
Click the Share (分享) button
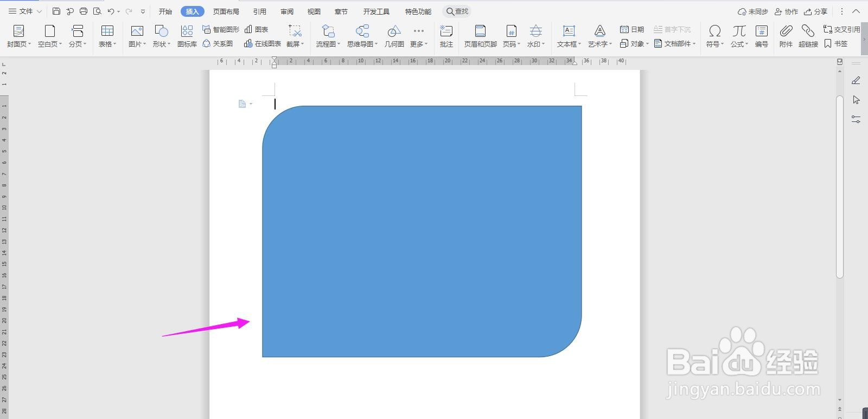click(815, 11)
